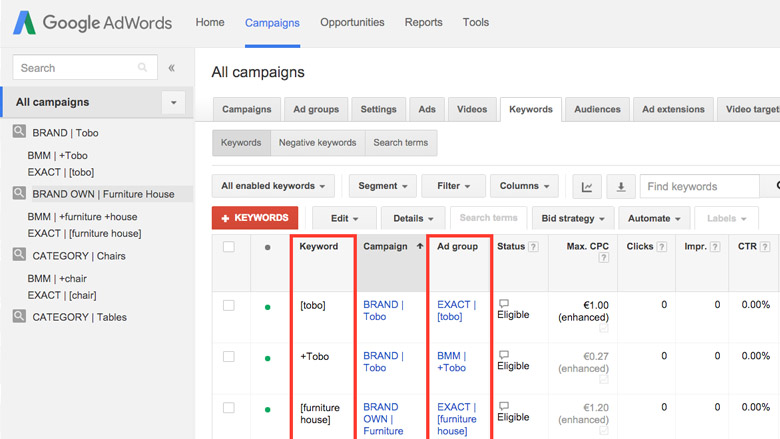This screenshot has width=780, height=439.
Task: Switch to the Search terms sub-tab
Action: pos(401,143)
